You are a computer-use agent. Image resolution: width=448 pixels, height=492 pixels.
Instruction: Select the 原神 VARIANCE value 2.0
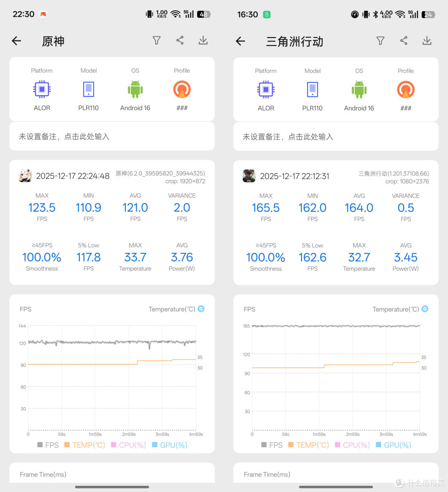point(182,207)
